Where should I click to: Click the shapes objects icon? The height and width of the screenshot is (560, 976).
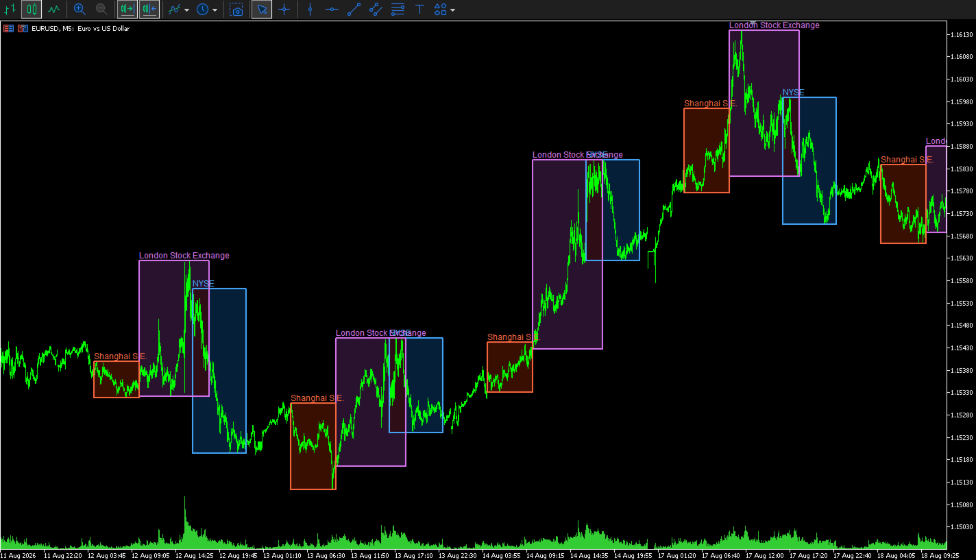click(x=441, y=10)
